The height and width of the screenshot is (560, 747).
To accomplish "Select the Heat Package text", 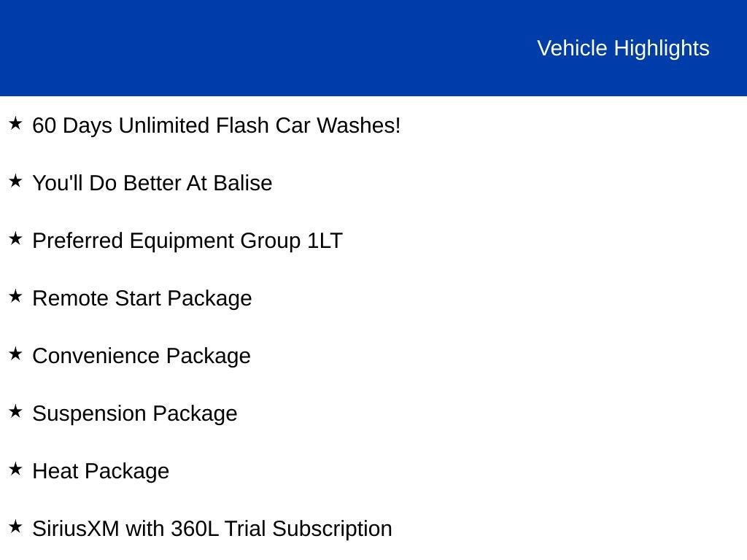I will [101, 471].
